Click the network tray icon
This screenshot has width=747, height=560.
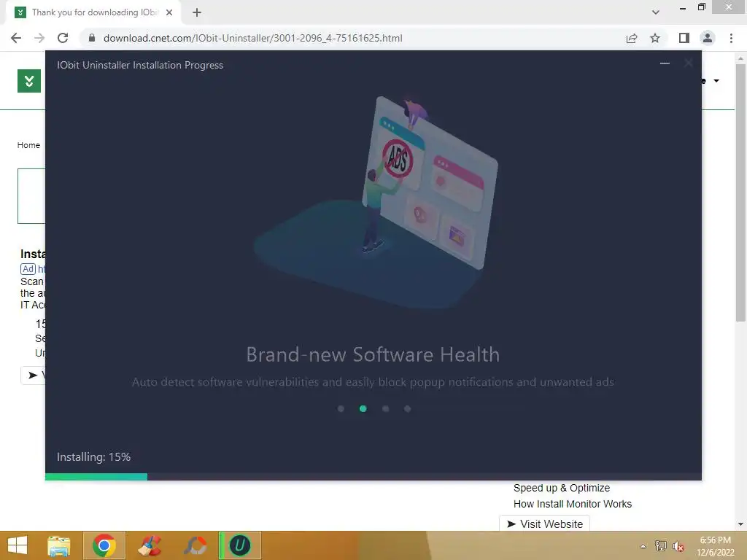pos(660,546)
